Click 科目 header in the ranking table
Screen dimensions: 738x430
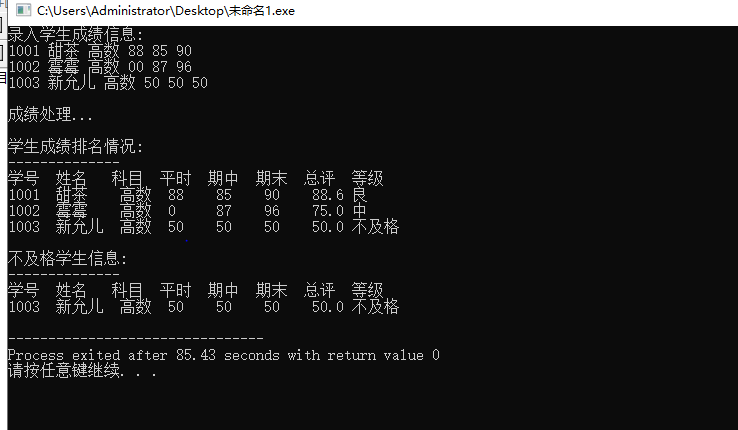[127, 178]
